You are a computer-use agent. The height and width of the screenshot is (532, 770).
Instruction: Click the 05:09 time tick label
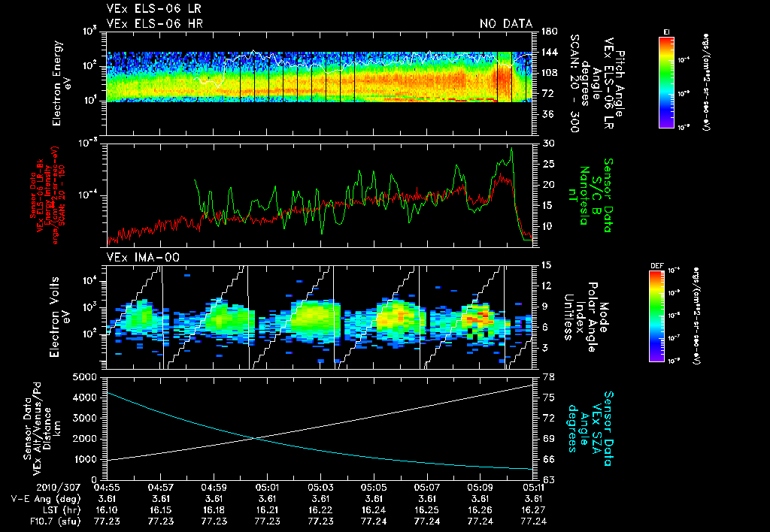(480, 488)
